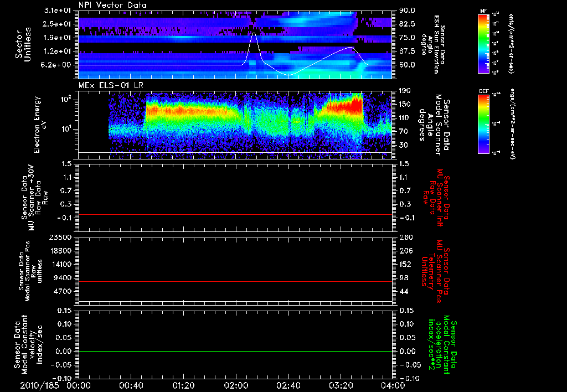Click the "03:20" time tick label
This screenshot has width=567, height=392.
(341, 385)
